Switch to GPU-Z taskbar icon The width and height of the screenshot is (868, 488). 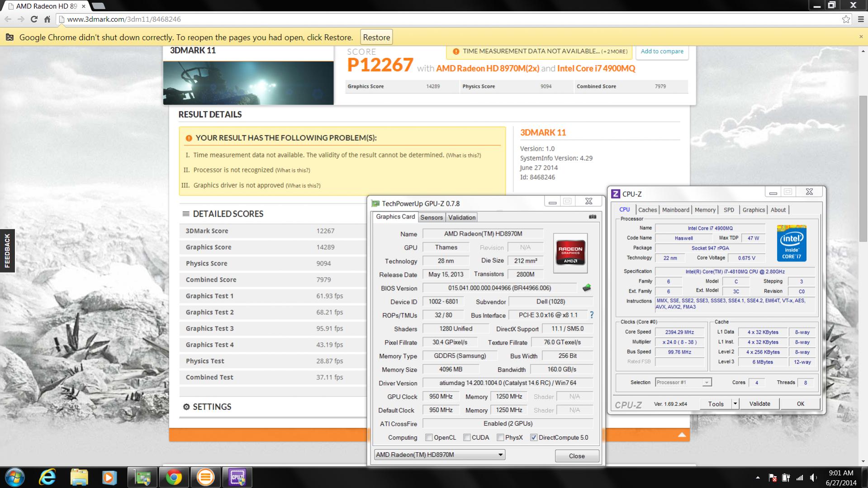[x=142, y=477]
